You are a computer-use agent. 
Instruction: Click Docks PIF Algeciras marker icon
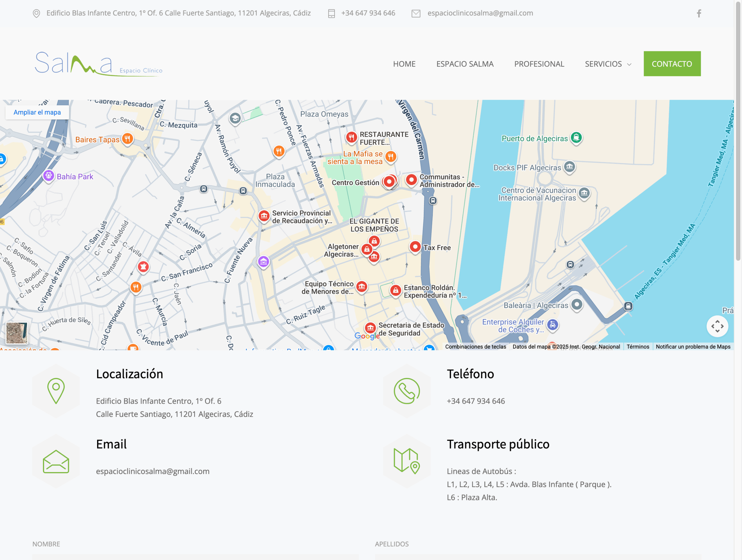[x=569, y=166]
